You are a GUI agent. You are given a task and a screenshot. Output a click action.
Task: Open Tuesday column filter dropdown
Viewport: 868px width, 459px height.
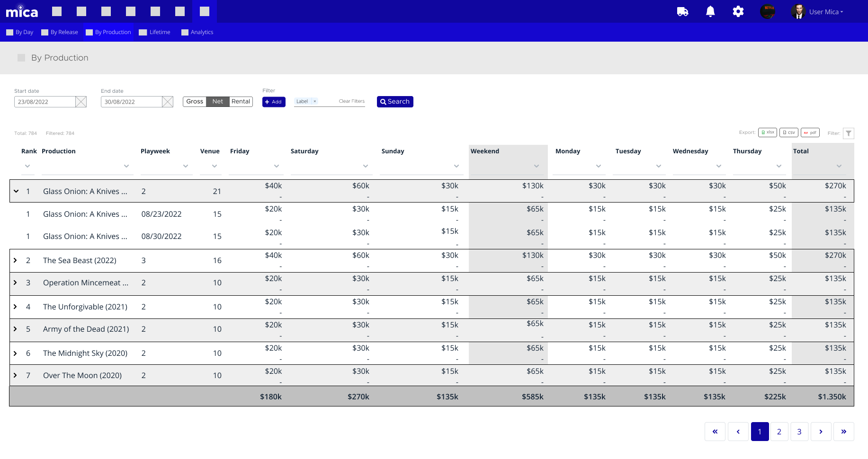pyautogui.click(x=659, y=166)
